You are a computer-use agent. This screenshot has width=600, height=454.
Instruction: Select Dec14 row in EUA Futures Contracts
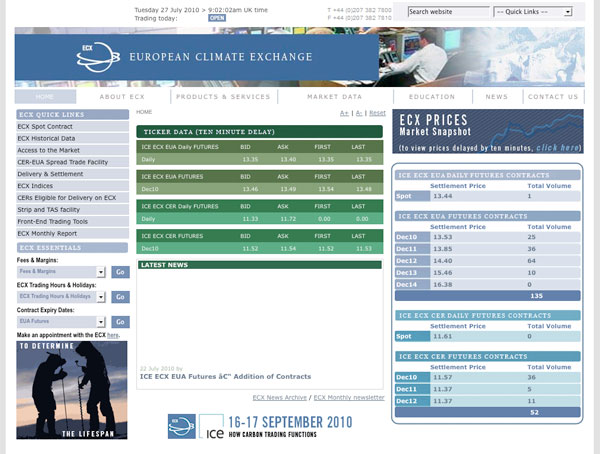pyautogui.click(x=488, y=284)
